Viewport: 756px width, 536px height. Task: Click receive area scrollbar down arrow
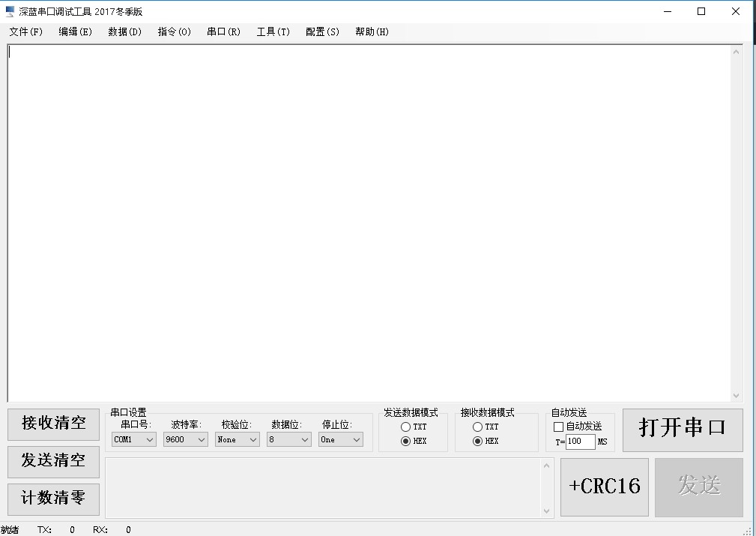[x=736, y=395]
